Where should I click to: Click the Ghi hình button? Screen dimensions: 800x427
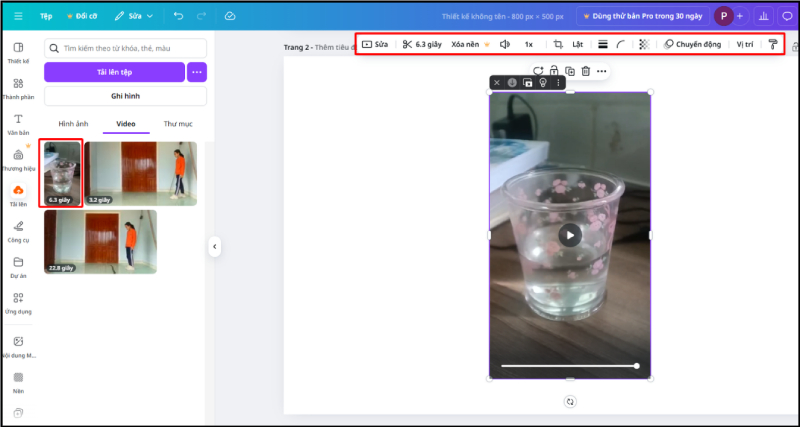point(125,96)
